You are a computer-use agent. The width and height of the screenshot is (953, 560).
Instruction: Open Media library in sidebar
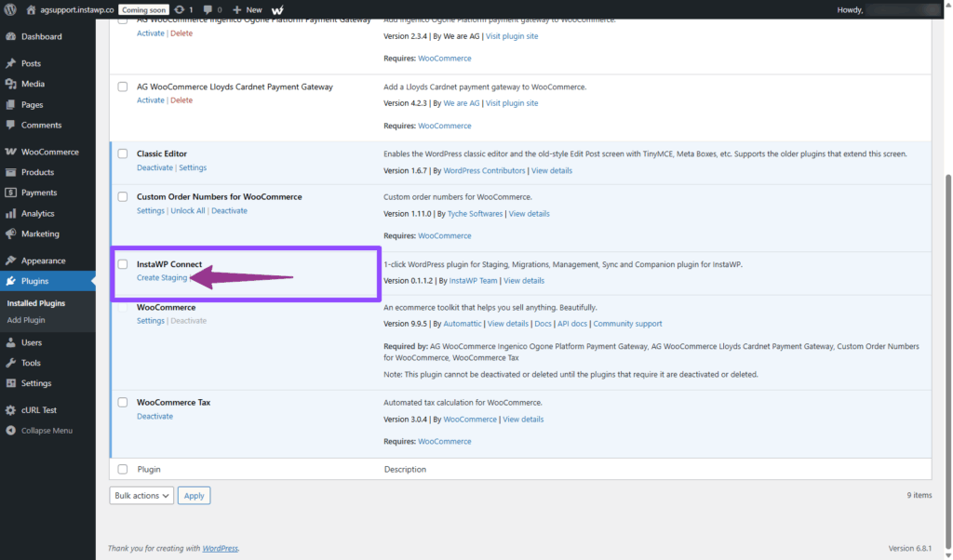point(33,84)
